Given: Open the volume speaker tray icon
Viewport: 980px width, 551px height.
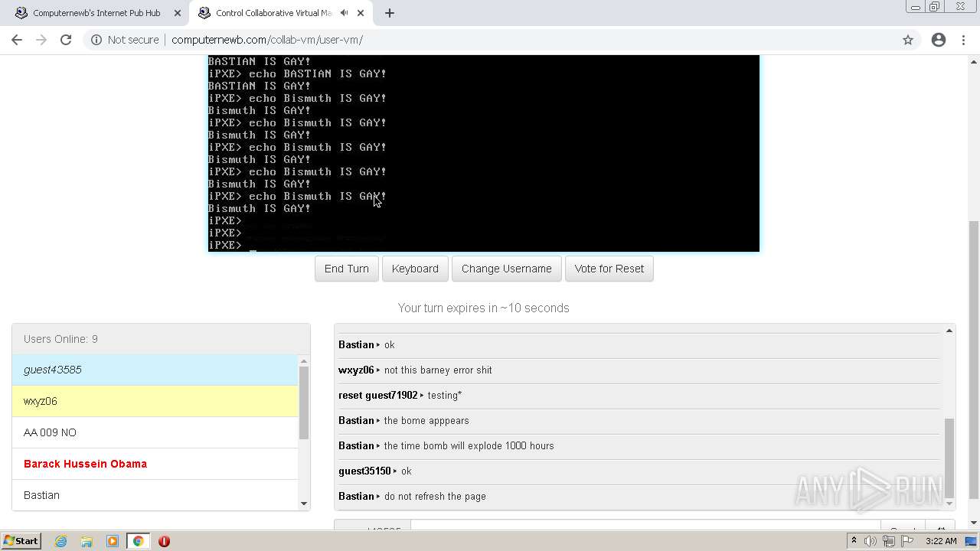Looking at the screenshot, I should tap(871, 541).
